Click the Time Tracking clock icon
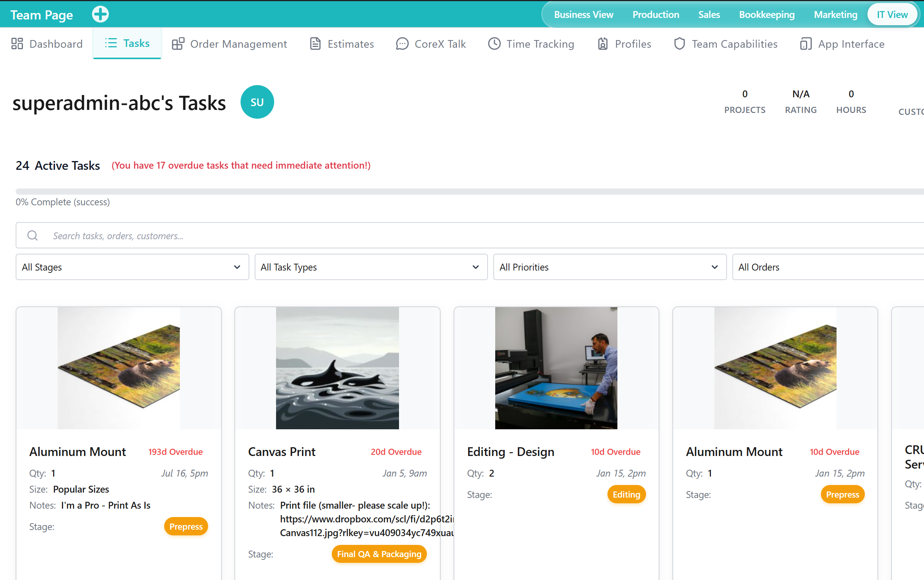 click(x=494, y=43)
